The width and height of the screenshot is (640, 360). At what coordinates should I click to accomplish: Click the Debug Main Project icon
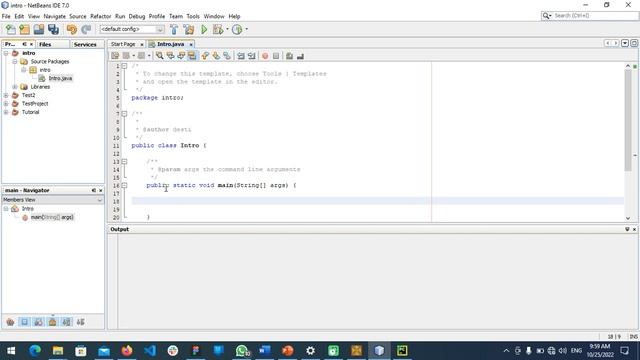pos(218,29)
